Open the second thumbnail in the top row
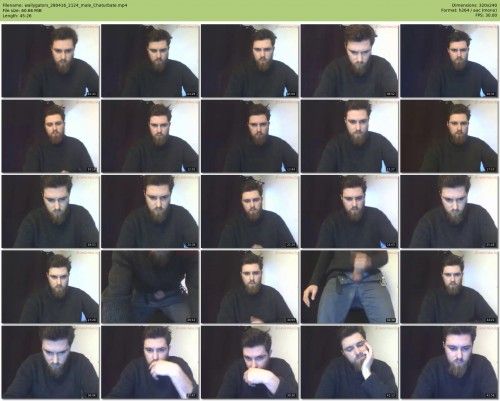Viewport: 500px width, 401px height. [150, 61]
